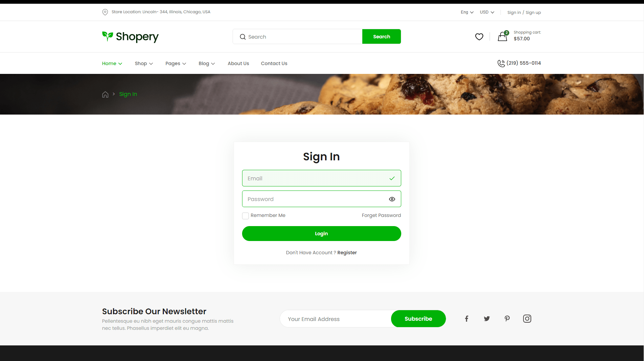Open the Facebook social link

tap(467, 319)
